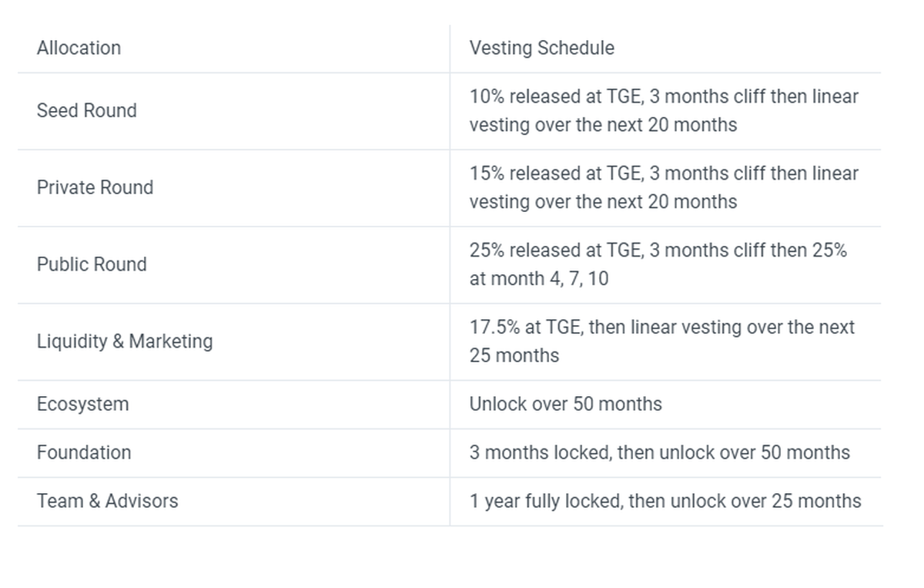
Task: Click the Team & Advisors cell
Action: click(107, 501)
